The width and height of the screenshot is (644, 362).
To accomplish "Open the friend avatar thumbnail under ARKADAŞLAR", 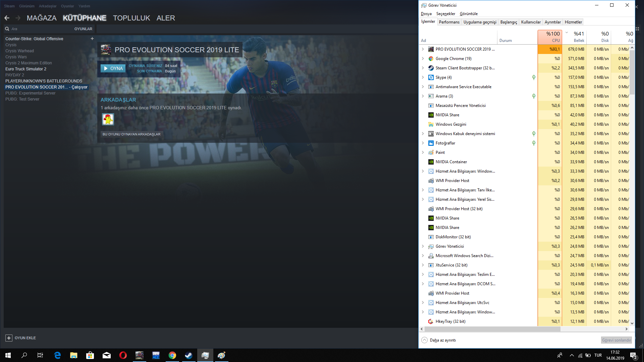I will pos(108,119).
